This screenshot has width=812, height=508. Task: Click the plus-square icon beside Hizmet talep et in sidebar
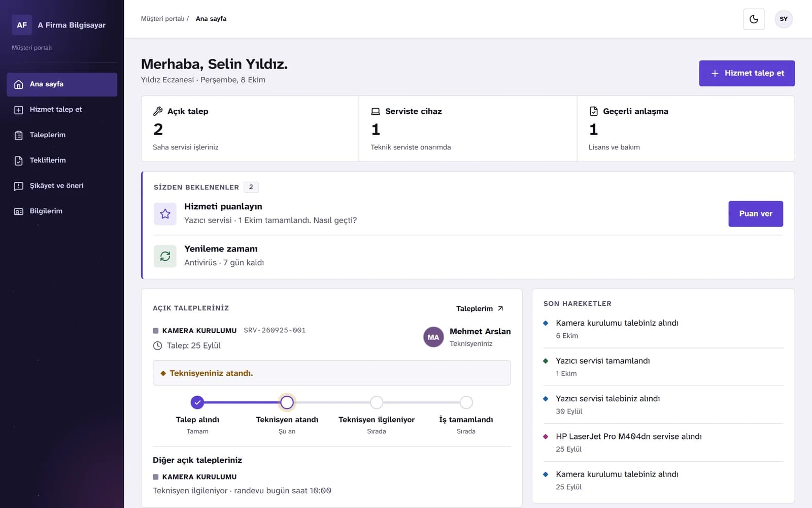tap(19, 110)
